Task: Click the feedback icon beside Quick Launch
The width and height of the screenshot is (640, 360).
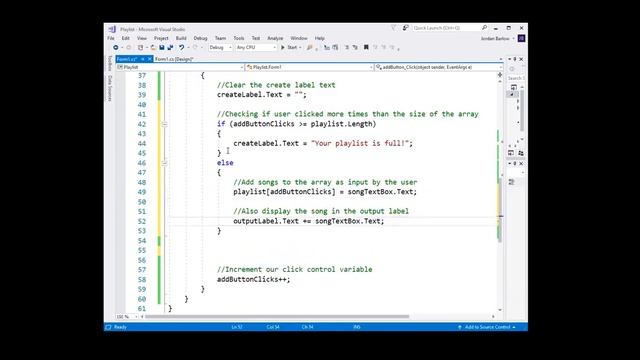Action: pyautogui.click(x=405, y=28)
